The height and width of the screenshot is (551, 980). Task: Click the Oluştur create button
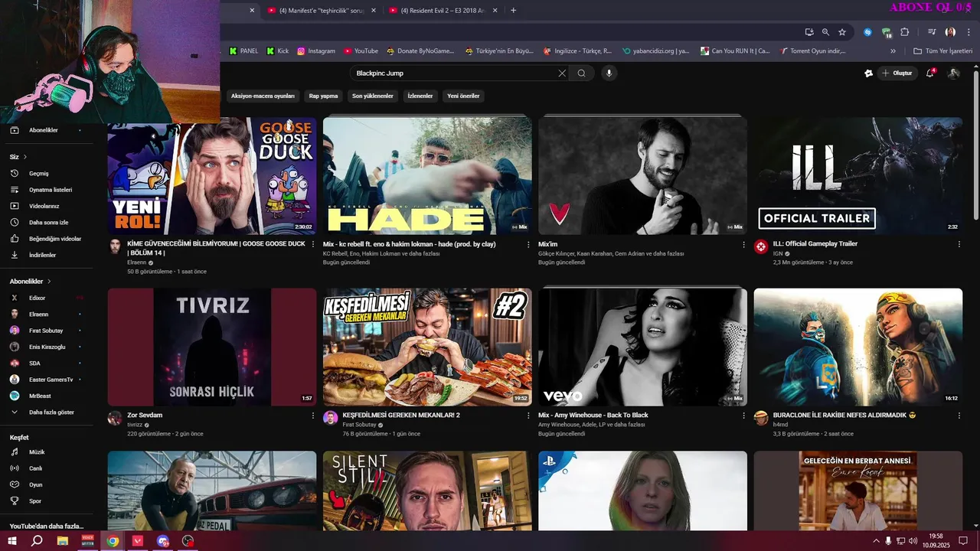(897, 73)
